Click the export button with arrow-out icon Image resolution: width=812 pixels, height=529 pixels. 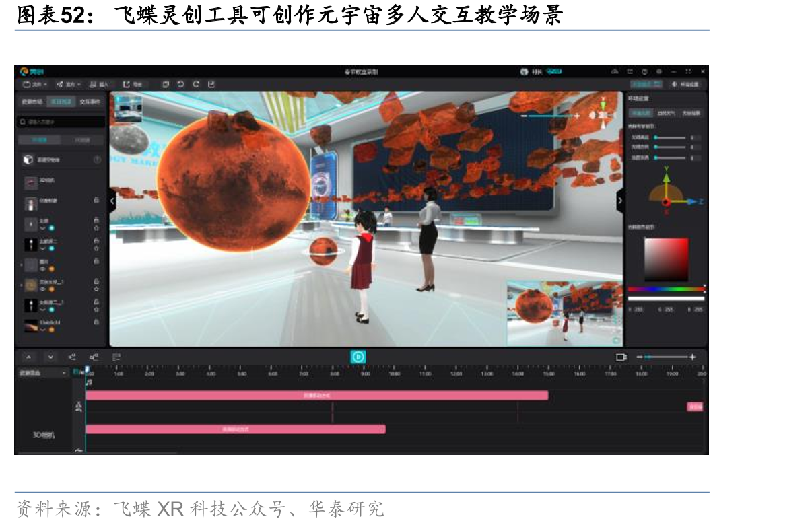(x=133, y=84)
